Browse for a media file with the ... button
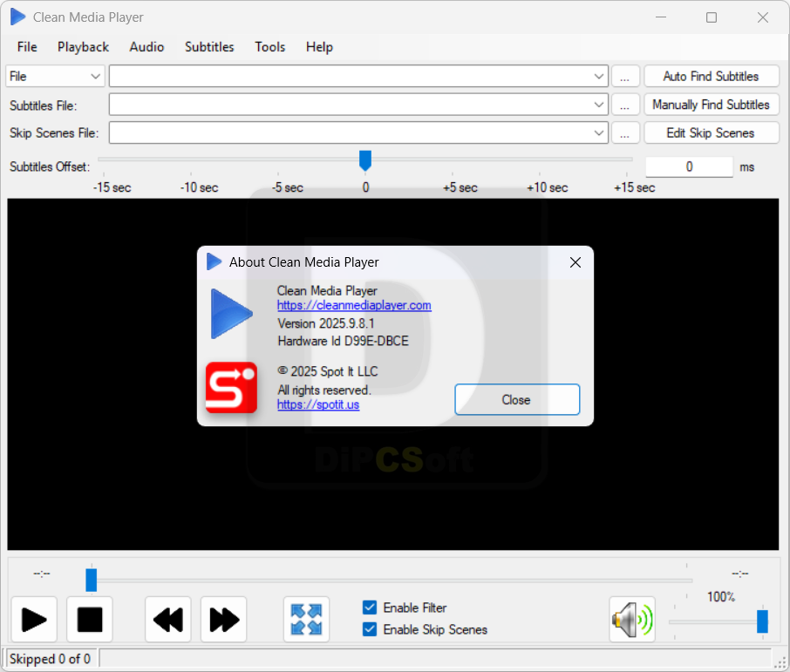This screenshot has width=790, height=672. (x=625, y=76)
